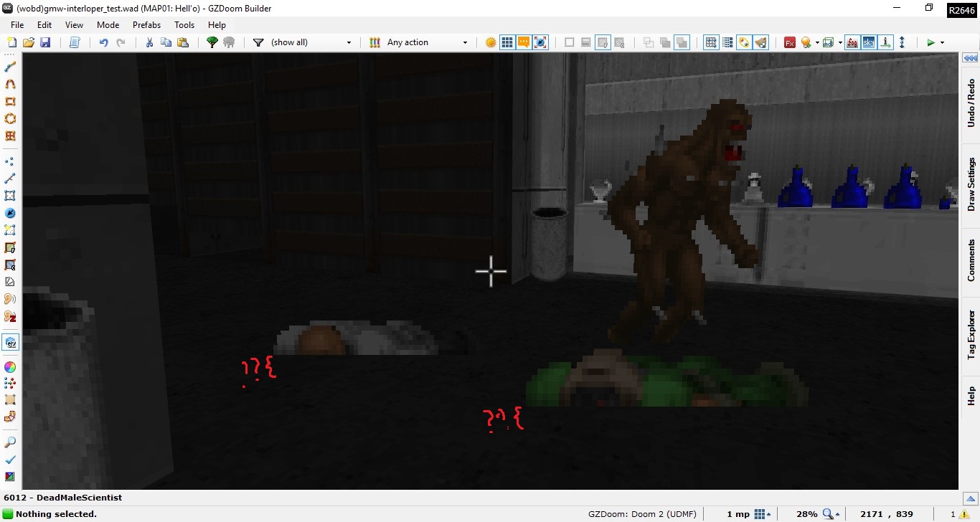This screenshot has width=980, height=522.
Task: Open the 'Any action' dropdown
Action: [x=428, y=42]
